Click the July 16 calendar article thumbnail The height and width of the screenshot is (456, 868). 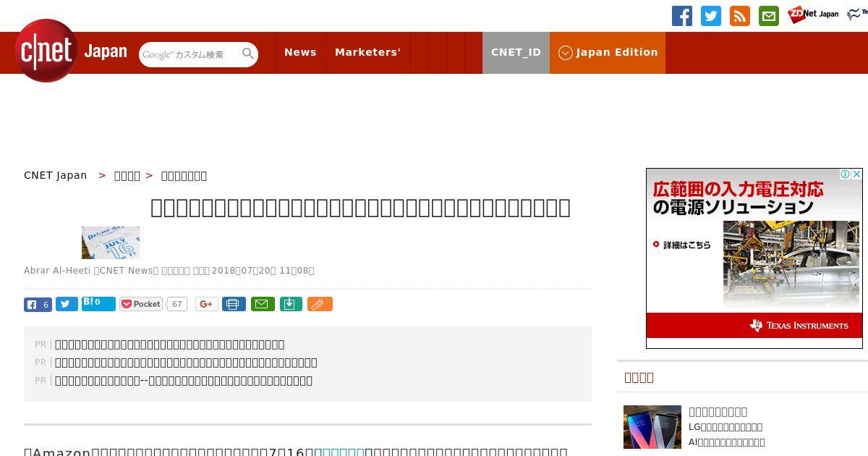click(x=111, y=242)
